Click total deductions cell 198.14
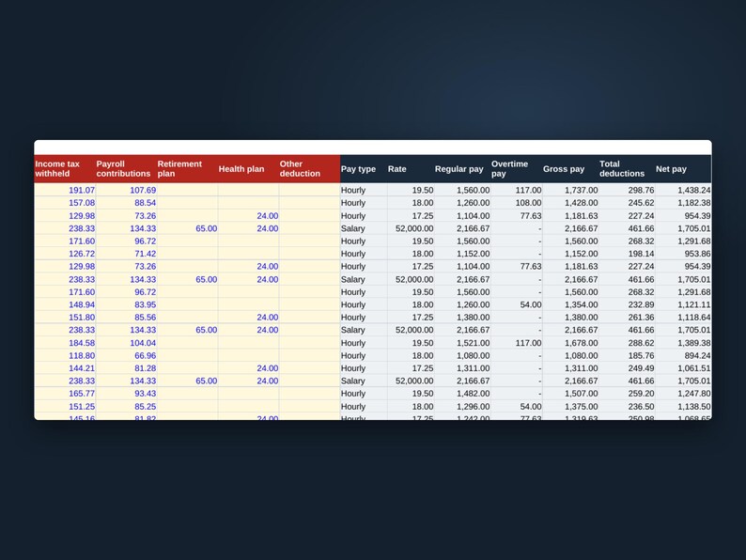Viewport: 746px width, 560px height. (627, 254)
